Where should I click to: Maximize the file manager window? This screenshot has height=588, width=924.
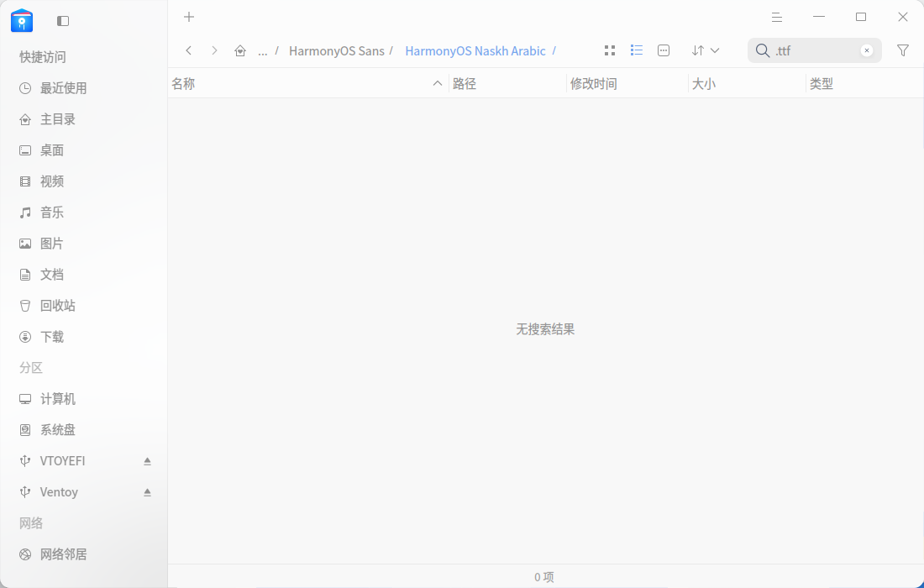[x=861, y=17]
